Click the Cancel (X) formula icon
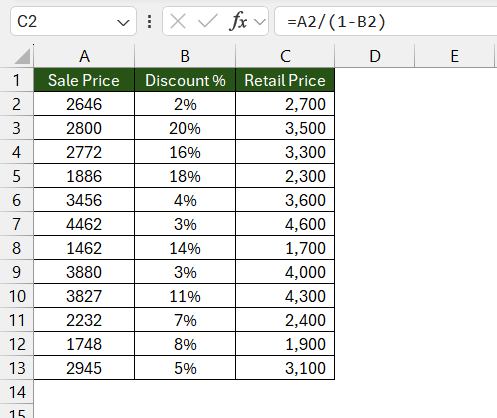Viewport: 497px width, 418px height. pyautogui.click(x=178, y=22)
